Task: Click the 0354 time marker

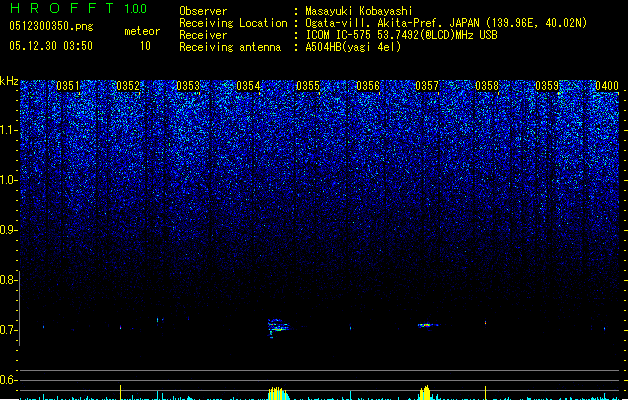Action: click(x=248, y=85)
